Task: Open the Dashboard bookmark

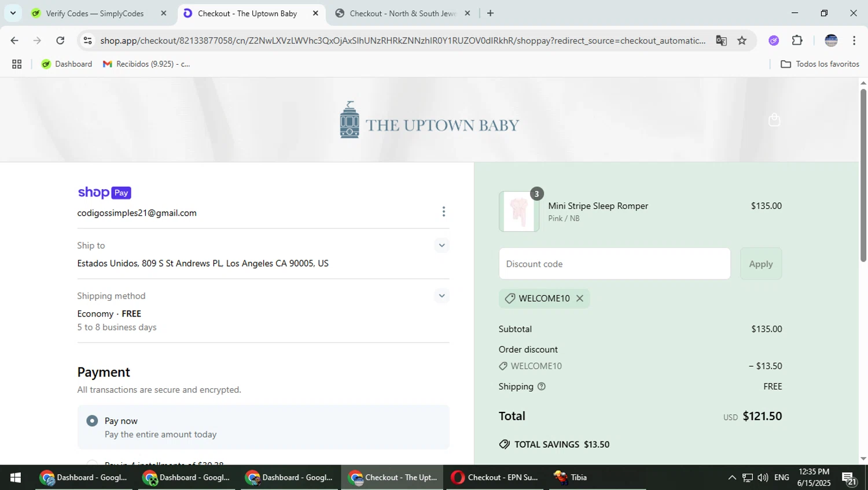Action: point(67,64)
